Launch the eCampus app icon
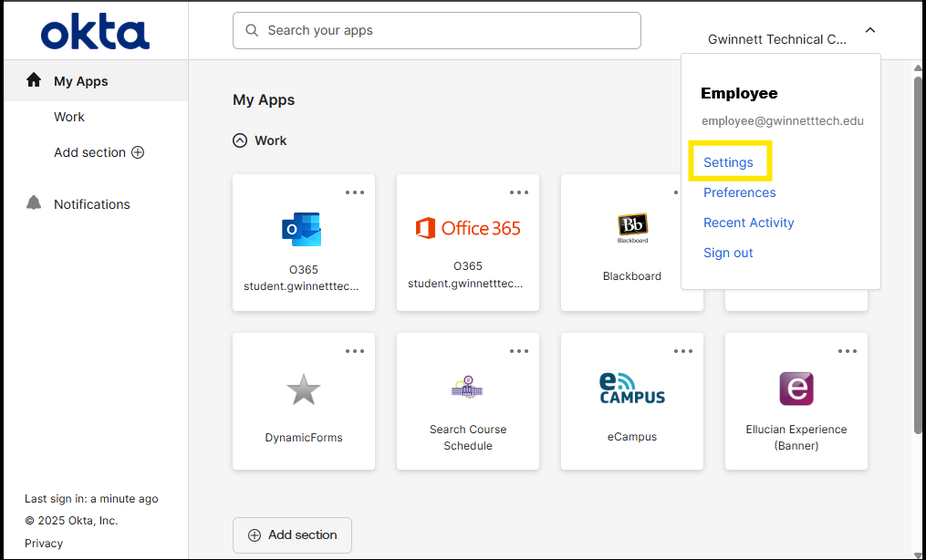 pos(632,389)
